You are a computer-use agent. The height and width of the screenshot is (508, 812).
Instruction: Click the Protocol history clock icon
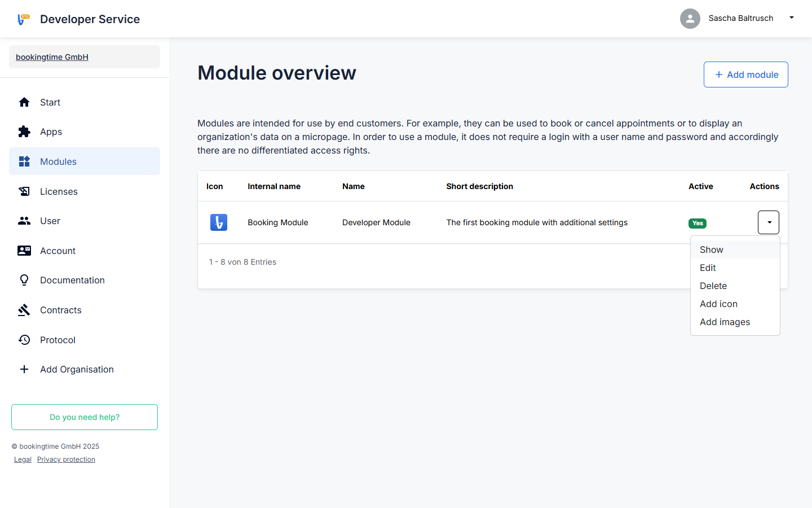pos(24,340)
